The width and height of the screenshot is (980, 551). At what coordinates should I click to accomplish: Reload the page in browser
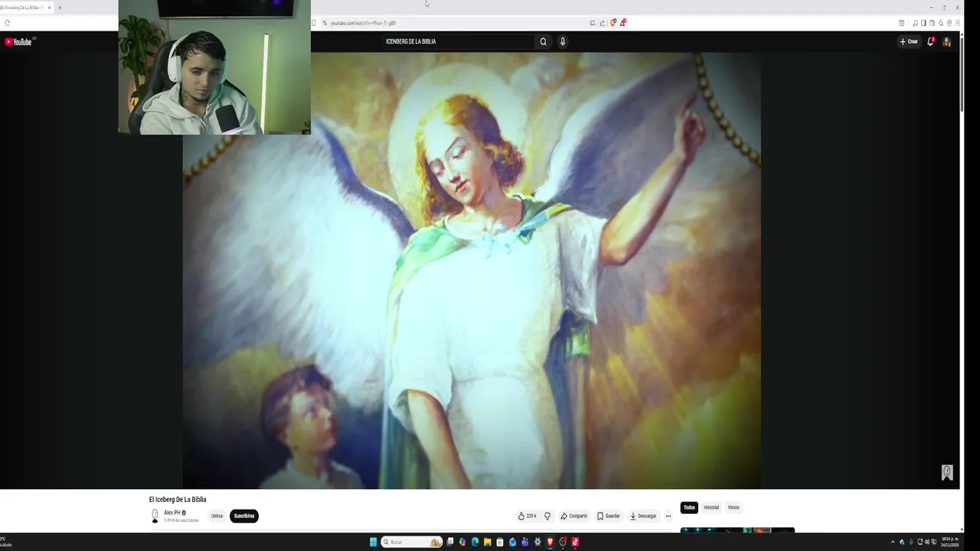coord(8,23)
